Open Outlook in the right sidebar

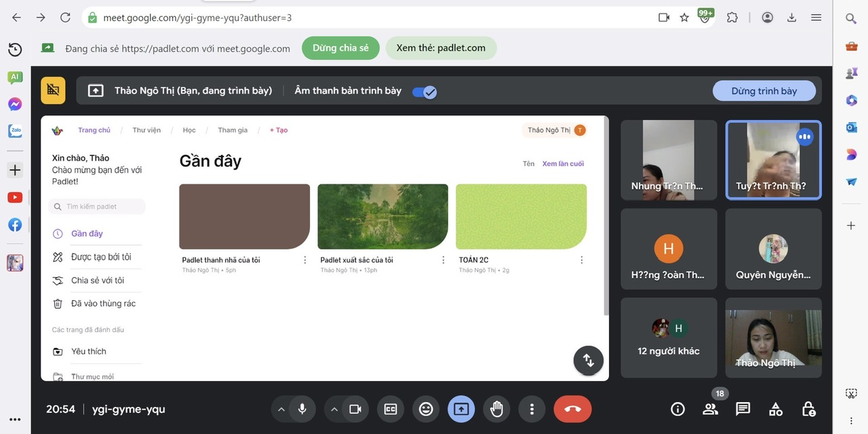[x=851, y=127]
